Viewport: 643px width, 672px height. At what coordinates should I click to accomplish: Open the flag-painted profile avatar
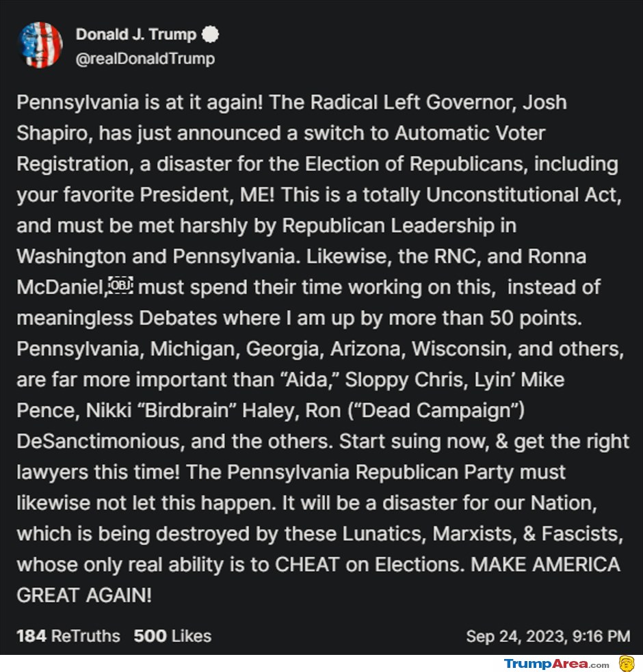tap(40, 45)
